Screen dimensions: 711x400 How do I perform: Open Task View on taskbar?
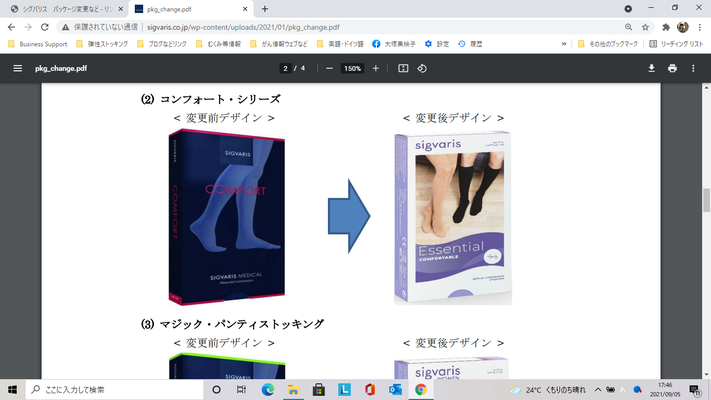tap(241, 390)
